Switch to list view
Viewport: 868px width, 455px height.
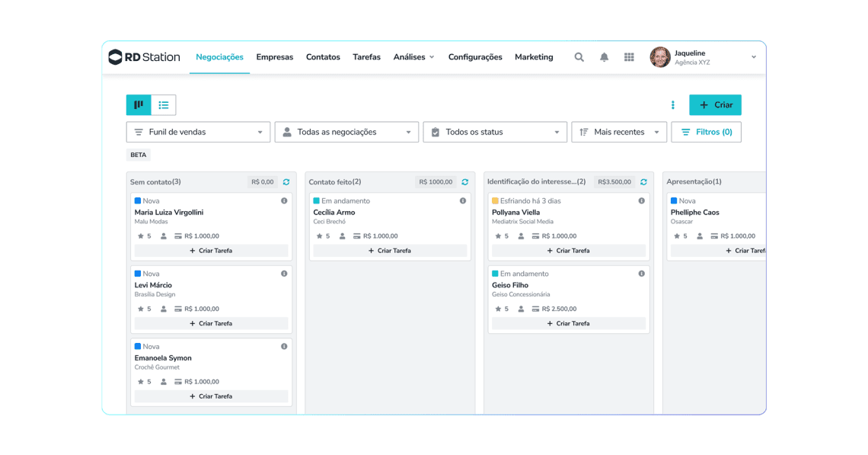(x=164, y=105)
